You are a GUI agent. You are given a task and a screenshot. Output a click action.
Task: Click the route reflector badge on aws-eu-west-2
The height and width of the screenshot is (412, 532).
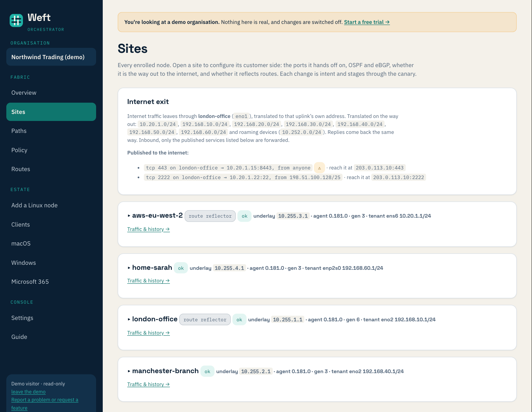click(x=210, y=216)
